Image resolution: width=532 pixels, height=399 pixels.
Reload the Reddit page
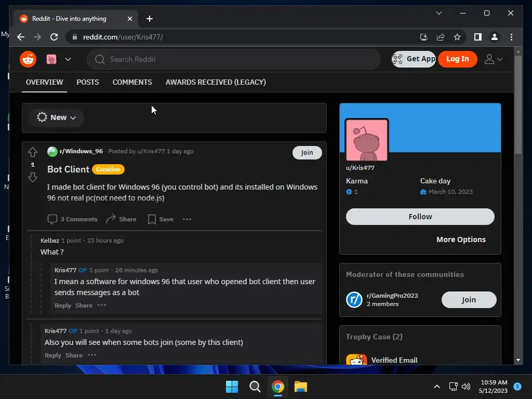click(x=54, y=37)
